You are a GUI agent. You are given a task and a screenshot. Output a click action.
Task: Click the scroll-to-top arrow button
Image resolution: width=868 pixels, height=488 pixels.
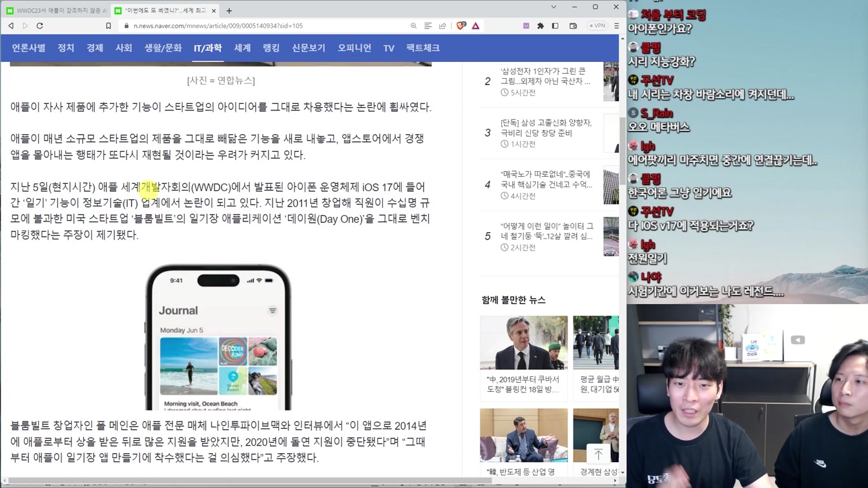[x=599, y=454]
